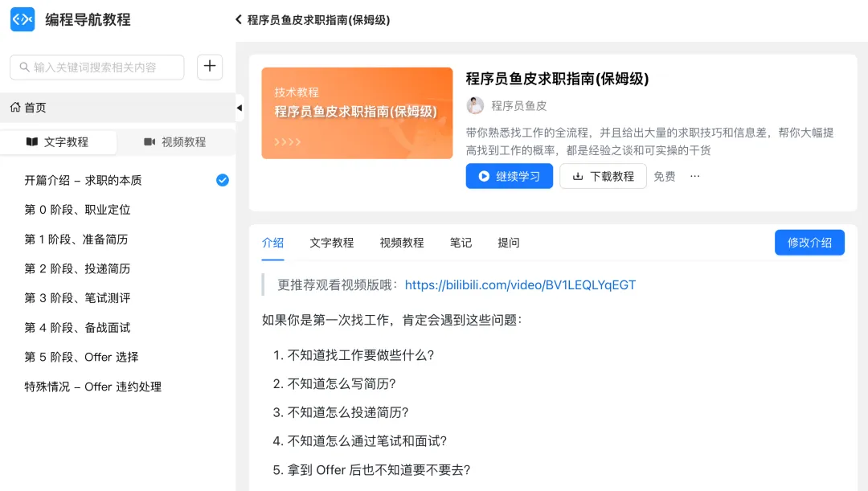The width and height of the screenshot is (868, 491).
Task: Click the orange course cover thumbnail
Action: click(357, 113)
